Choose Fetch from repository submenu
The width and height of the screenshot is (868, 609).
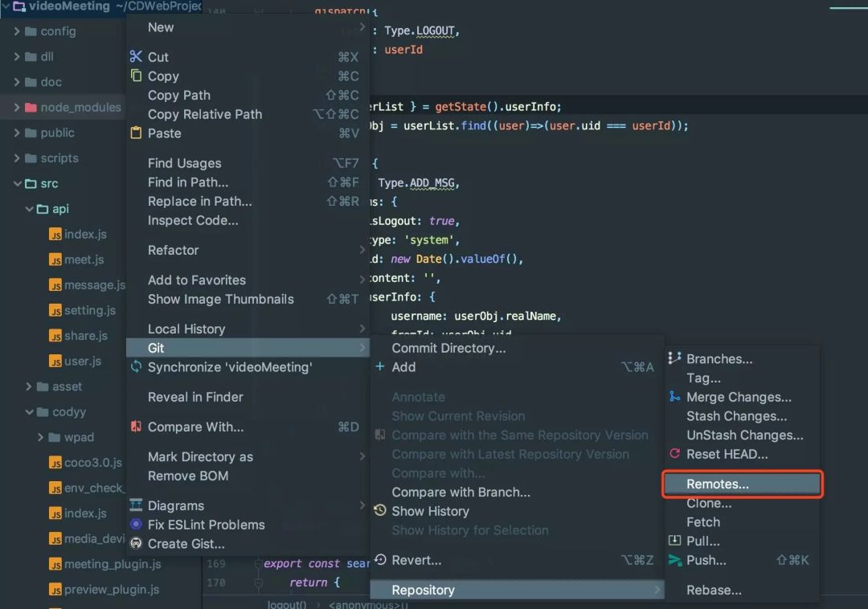tap(743, 521)
